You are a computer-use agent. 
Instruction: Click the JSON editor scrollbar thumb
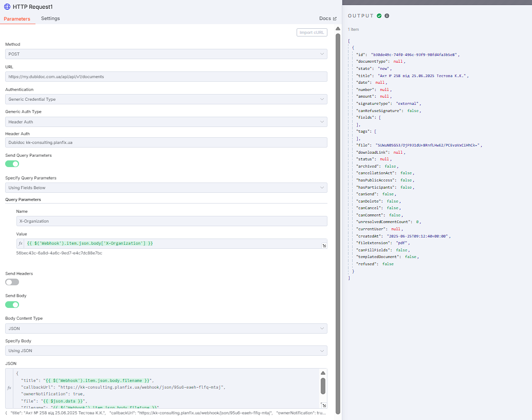tap(323, 386)
